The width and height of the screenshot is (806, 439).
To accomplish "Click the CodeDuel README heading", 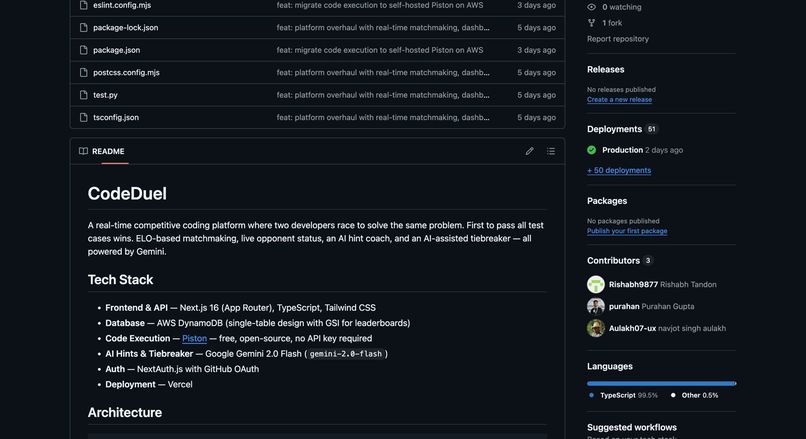I will [127, 194].
